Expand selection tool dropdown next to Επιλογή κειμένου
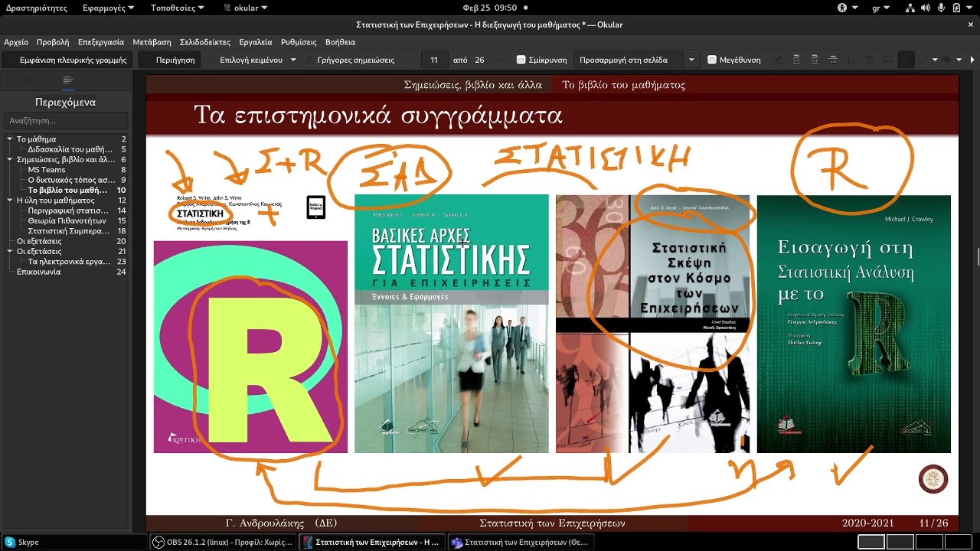The width and height of the screenshot is (980, 551). pos(292,60)
